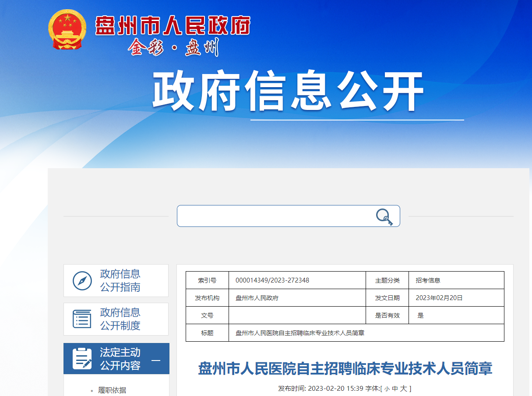
Task: Click the title text in the 标题 row
Action: pos(300,333)
